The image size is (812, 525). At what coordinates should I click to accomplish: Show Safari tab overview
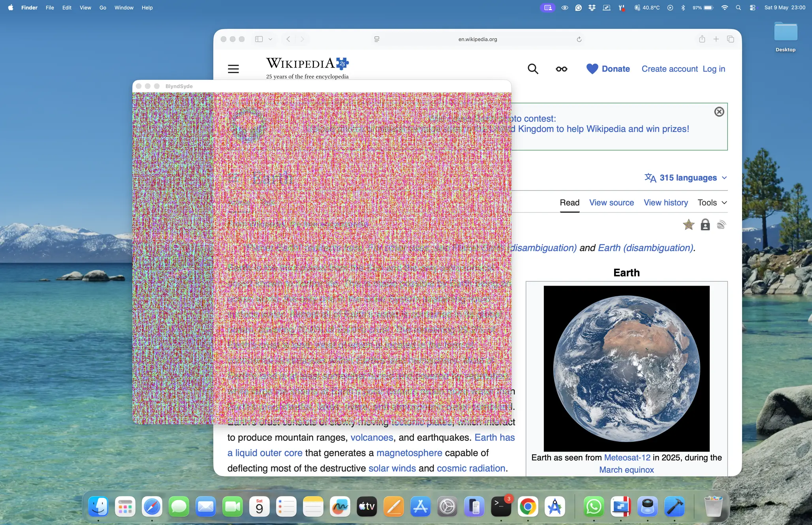pos(730,39)
